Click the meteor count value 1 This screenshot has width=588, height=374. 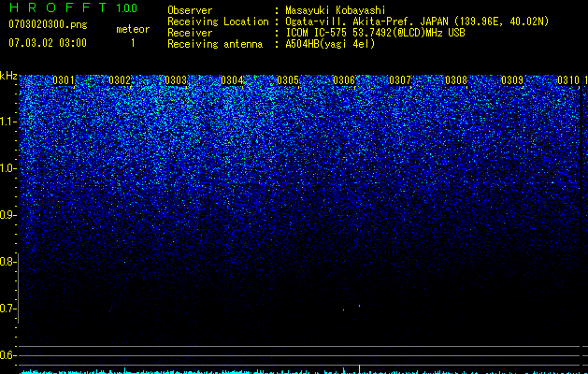[133, 43]
